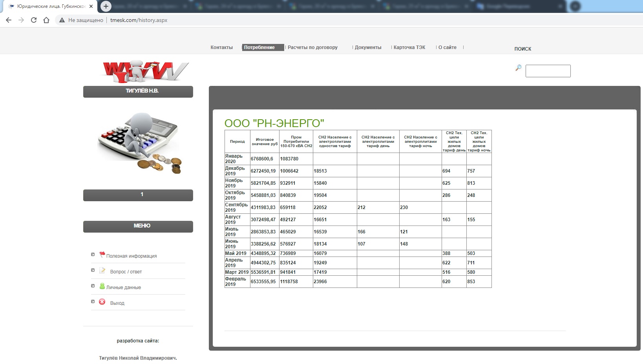Reload the page with refresh icon

coord(34,20)
